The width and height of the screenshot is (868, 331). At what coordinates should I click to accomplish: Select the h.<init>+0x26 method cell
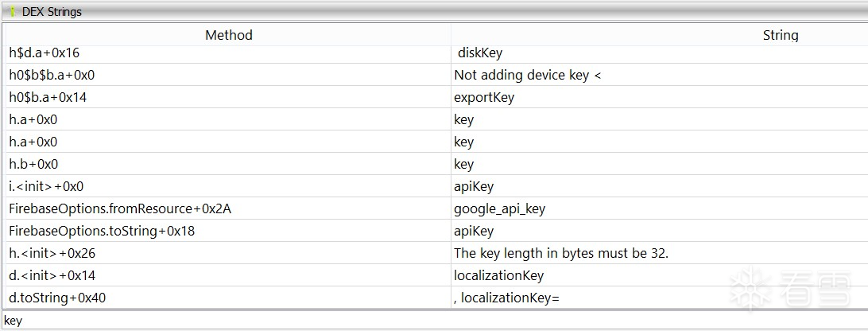click(x=52, y=253)
